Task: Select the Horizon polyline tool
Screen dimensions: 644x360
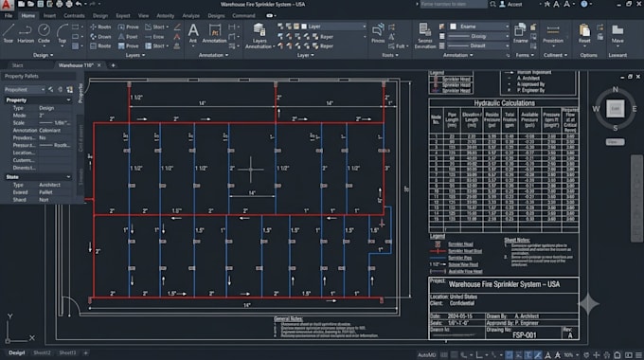Action: [x=26, y=34]
